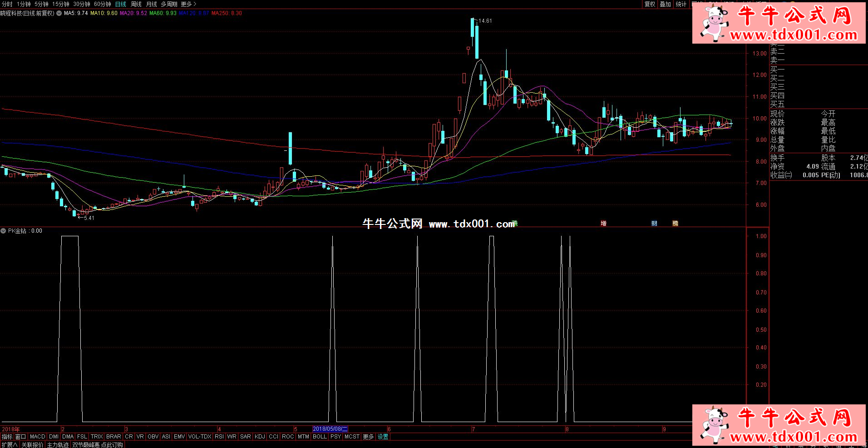Select the 1分钟 period

pos(24,4)
